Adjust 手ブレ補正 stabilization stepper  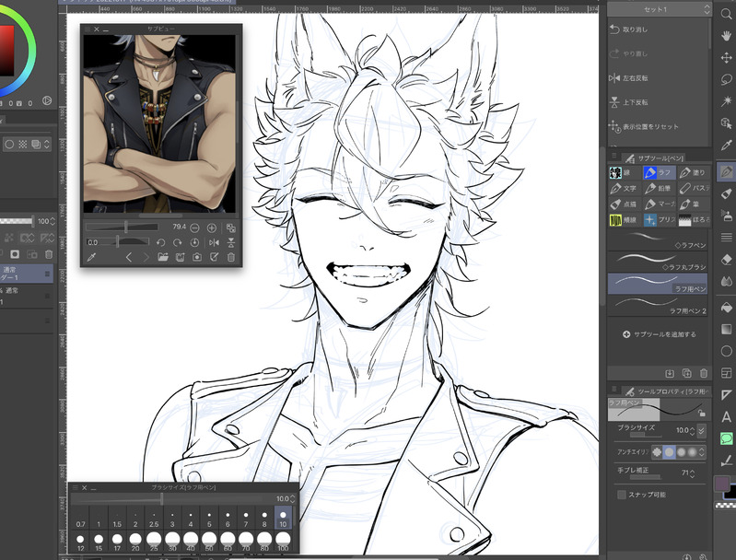(x=693, y=473)
